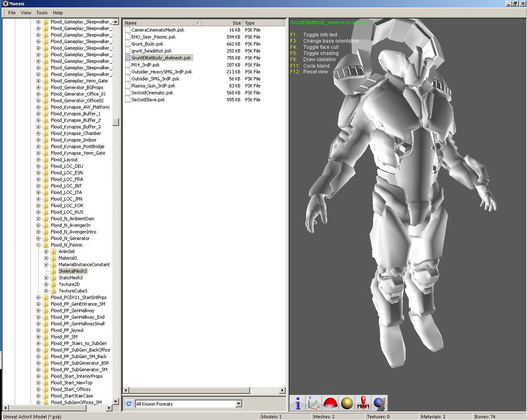Screen dimensions: 527x420
Task: Open the Help menu
Action: [x=57, y=13]
